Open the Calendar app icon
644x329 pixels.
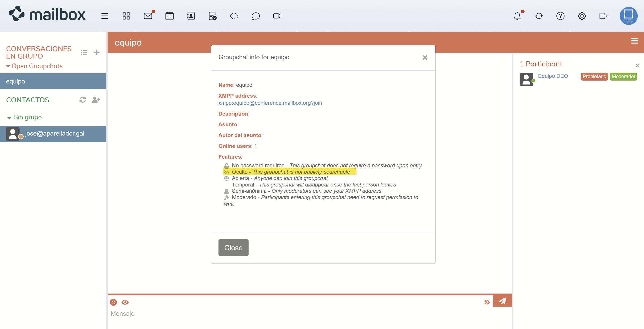coord(169,16)
